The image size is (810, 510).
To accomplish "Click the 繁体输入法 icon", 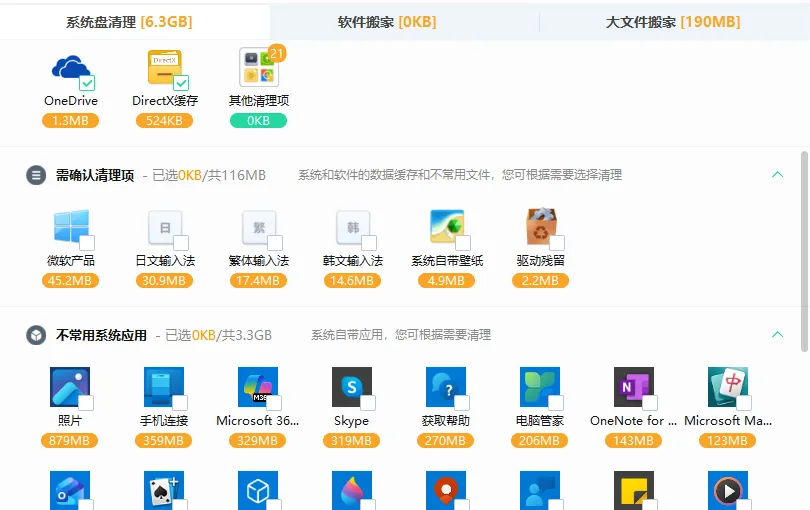I will (x=259, y=227).
